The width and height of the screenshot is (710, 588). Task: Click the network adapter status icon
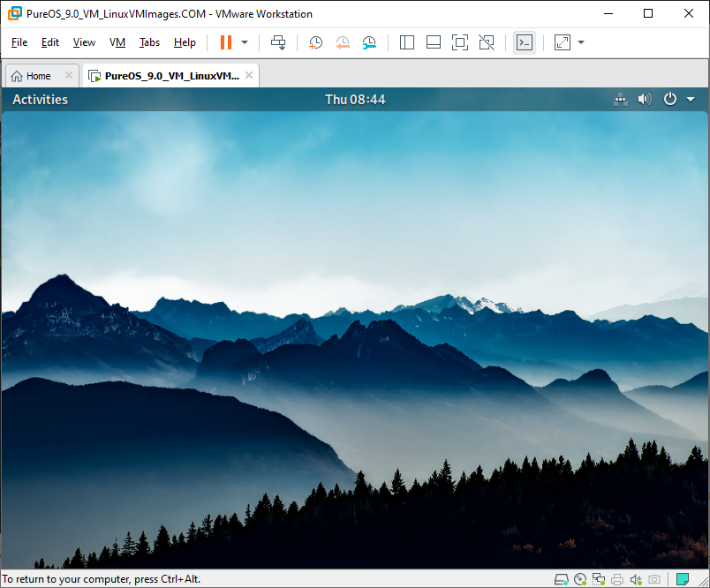point(599,579)
